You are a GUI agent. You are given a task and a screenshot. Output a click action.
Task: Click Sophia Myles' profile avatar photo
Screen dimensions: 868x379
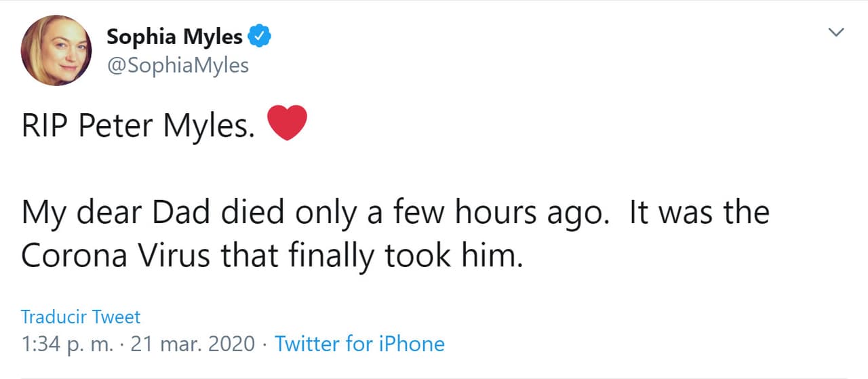[x=56, y=49]
